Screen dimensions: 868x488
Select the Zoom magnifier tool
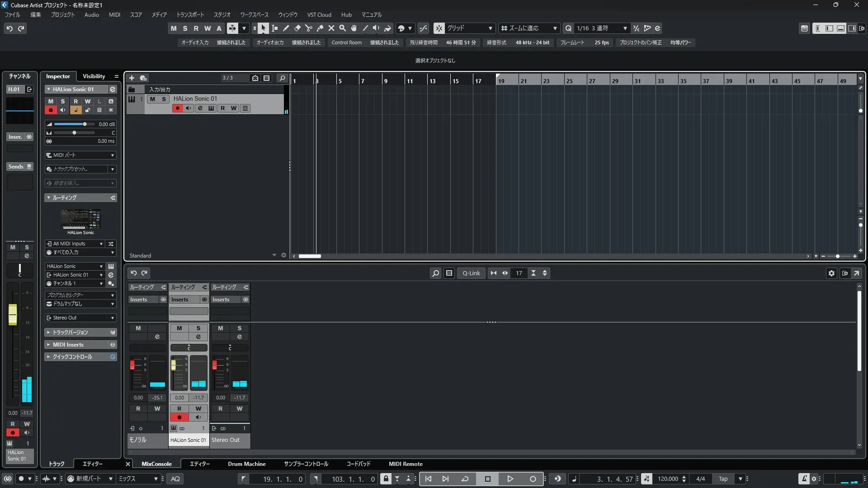point(342,28)
